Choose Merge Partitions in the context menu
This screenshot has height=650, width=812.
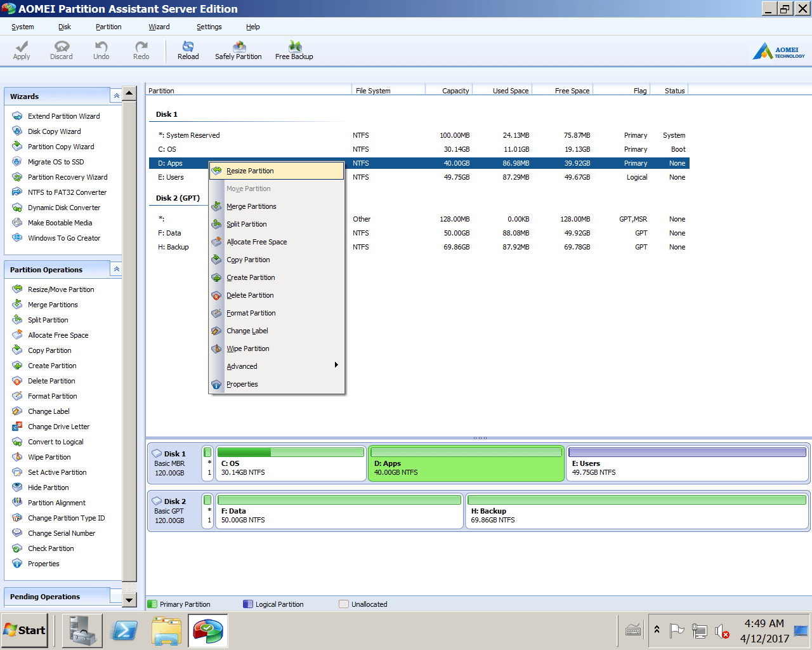(277, 206)
